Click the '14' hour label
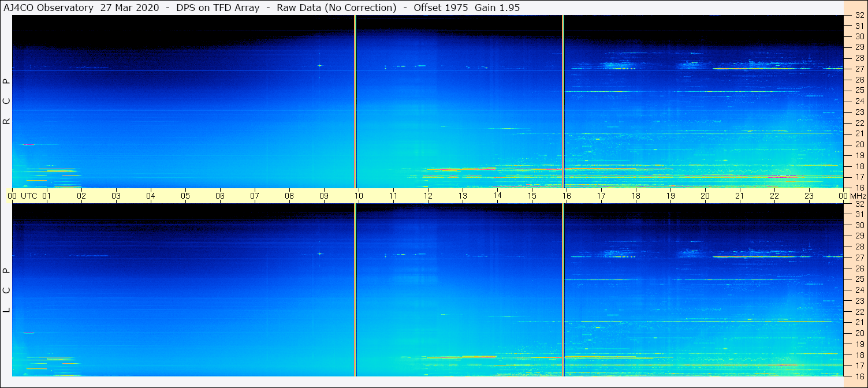The height and width of the screenshot is (388, 868). point(497,195)
